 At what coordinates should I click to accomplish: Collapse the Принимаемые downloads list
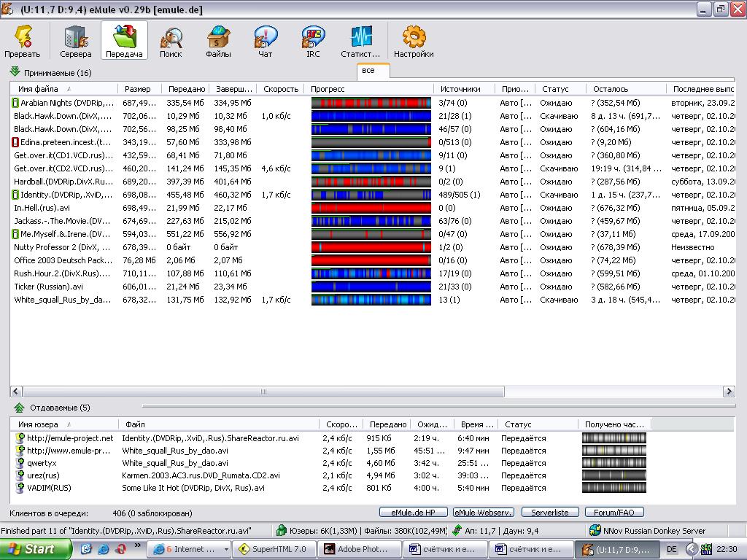coord(15,72)
